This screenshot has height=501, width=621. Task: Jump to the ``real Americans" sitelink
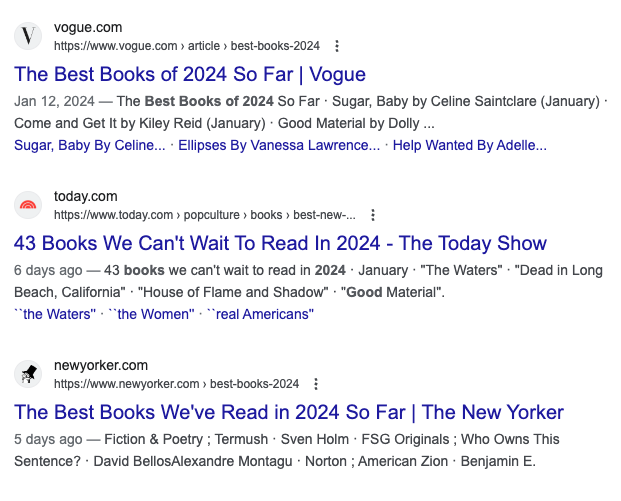coord(261,314)
